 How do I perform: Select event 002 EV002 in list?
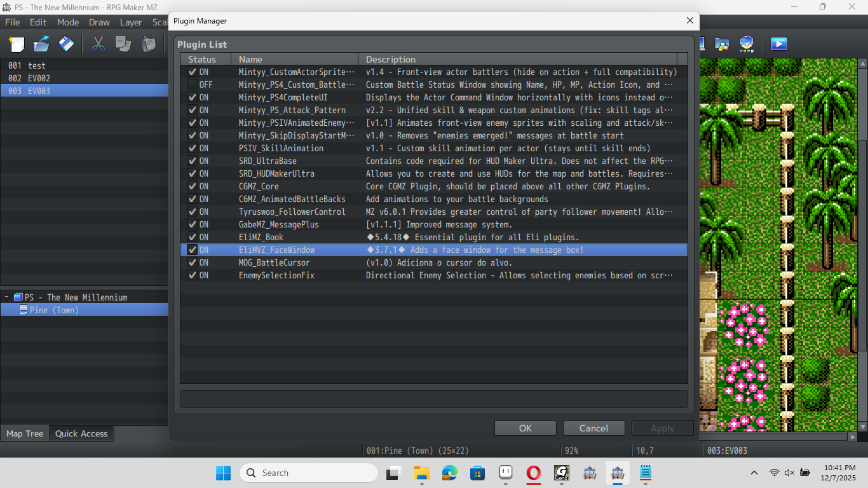pyautogui.click(x=84, y=78)
